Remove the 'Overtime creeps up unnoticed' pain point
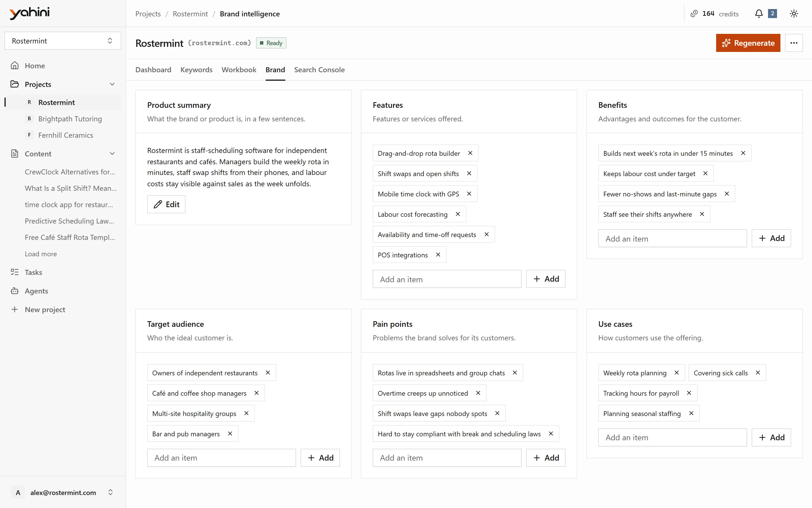Viewport: 812px width, 508px height. click(x=478, y=393)
